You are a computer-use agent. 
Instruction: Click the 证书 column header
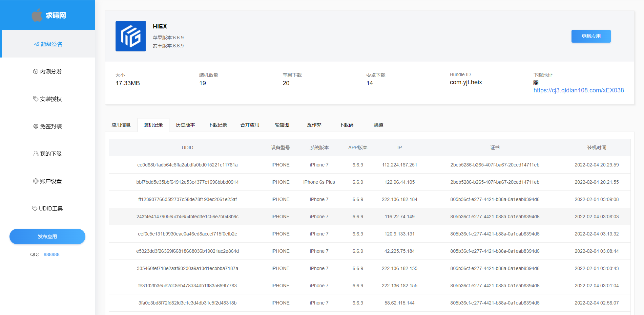tap(495, 148)
